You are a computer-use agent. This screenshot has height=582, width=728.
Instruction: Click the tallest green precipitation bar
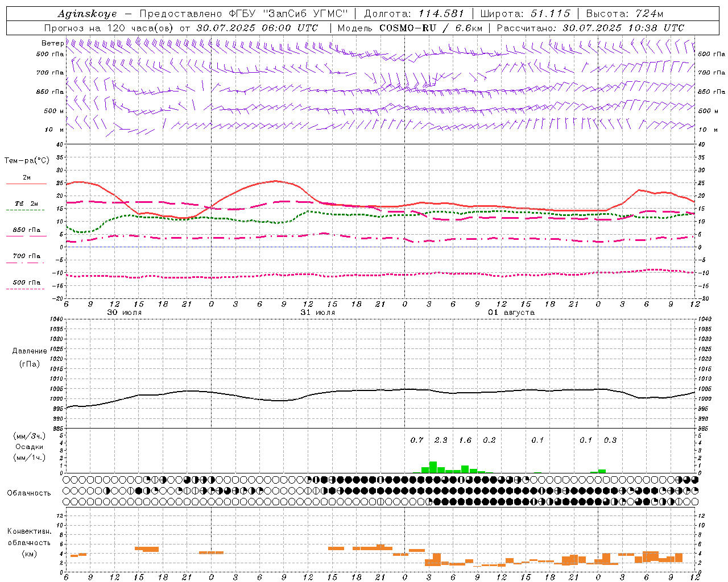pyautogui.click(x=433, y=467)
